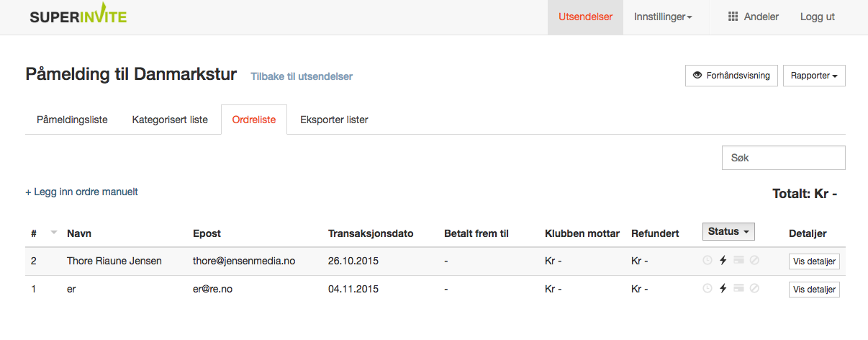This screenshot has width=868, height=340.
Task: Open the Andeler grid icon item
Action: [753, 17]
